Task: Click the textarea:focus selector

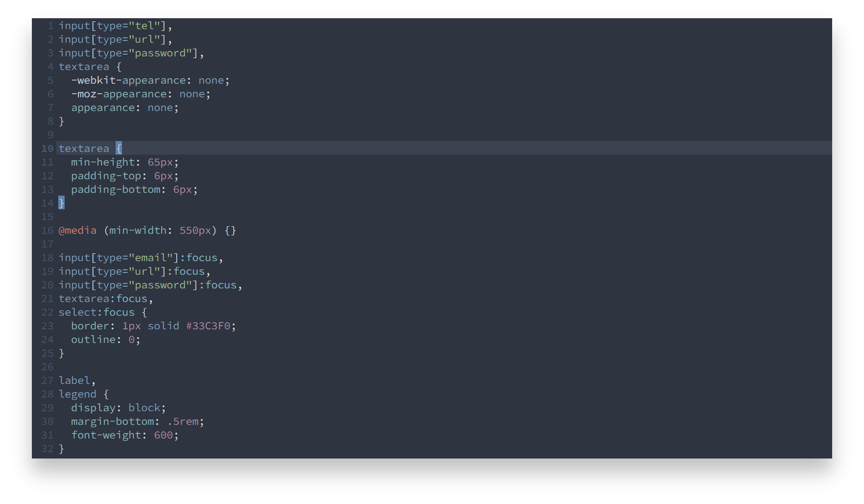Action: coord(103,299)
